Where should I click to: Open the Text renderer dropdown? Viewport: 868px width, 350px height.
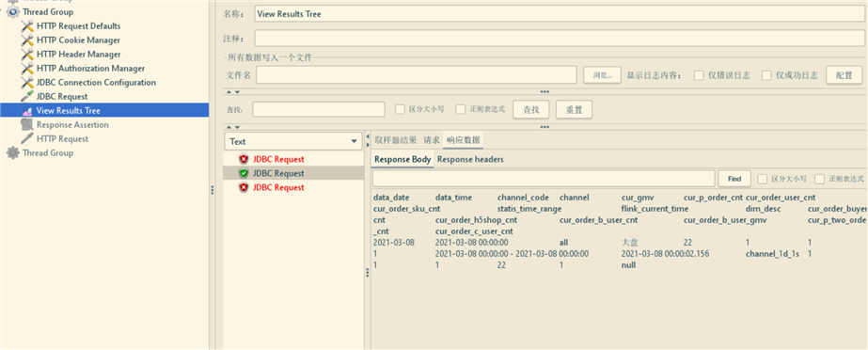tap(293, 141)
